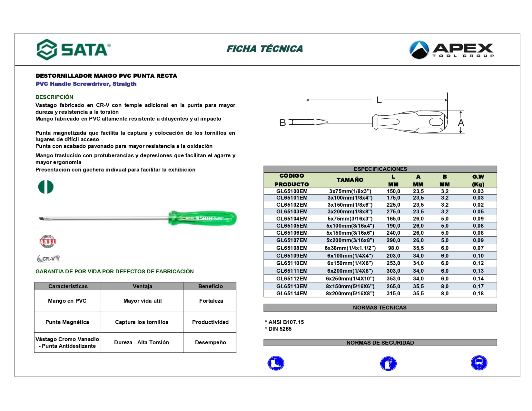Select the ESPECIFICACIONES table header
Viewport: 532px width, 411px height.
[380, 169]
